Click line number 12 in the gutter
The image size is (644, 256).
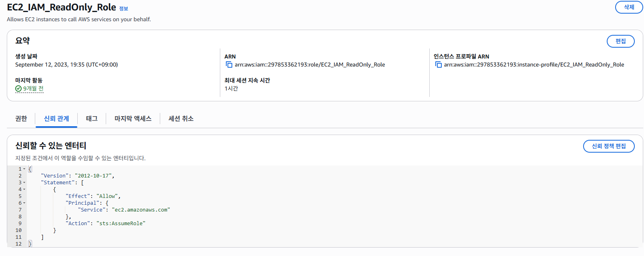tap(18, 244)
